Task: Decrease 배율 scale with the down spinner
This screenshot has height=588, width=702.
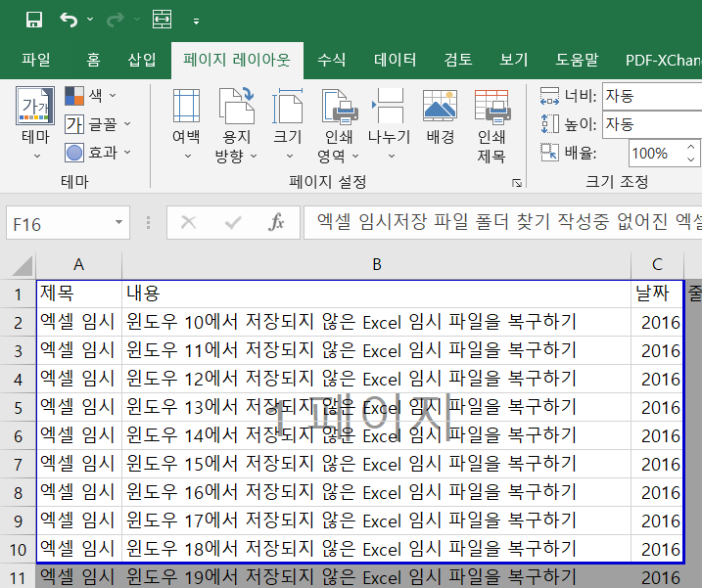Action: 691,159
